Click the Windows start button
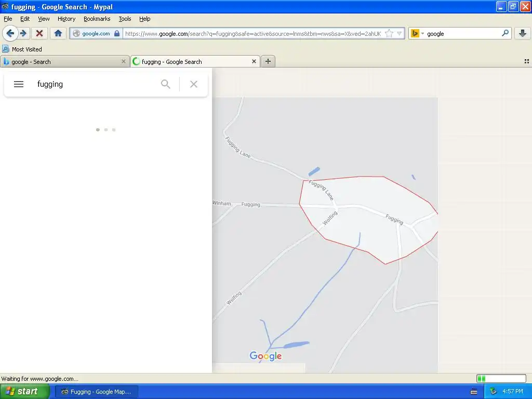The width and height of the screenshot is (532, 399). click(24, 392)
